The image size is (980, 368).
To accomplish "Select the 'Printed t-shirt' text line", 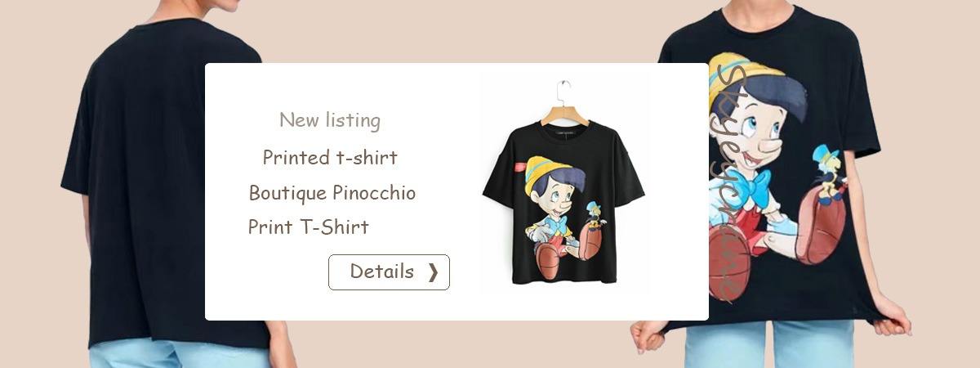I will tap(330, 157).
